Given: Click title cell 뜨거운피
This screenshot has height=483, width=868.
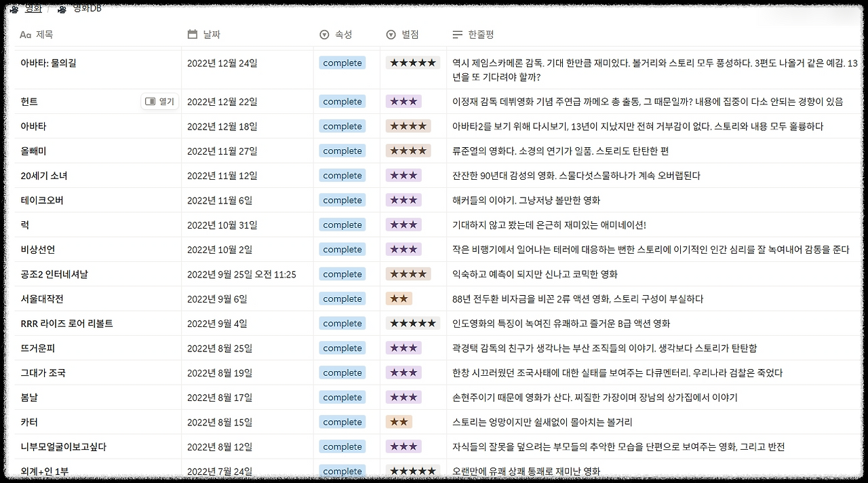Looking at the screenshot, I should pyautogui.click(x=38, y=349).
